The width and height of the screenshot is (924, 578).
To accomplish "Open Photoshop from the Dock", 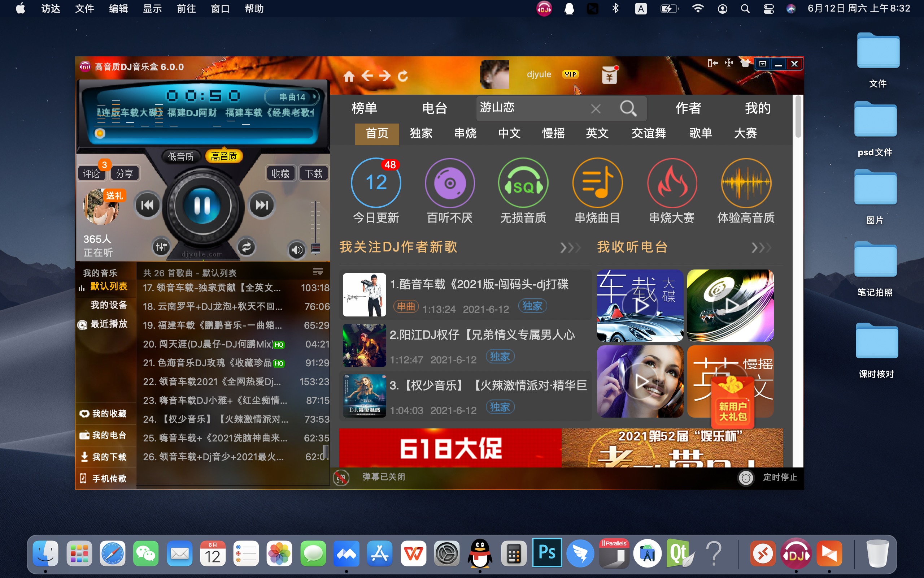I will (547, 553).
